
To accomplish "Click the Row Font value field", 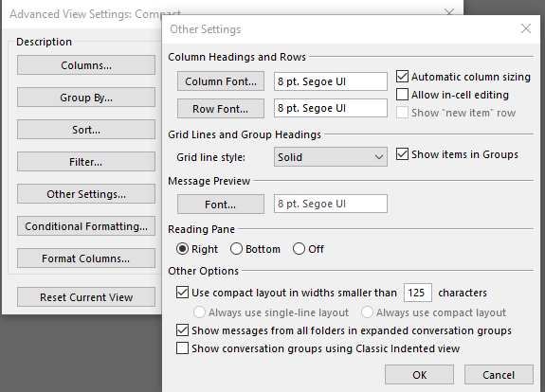I will point(331,108).
